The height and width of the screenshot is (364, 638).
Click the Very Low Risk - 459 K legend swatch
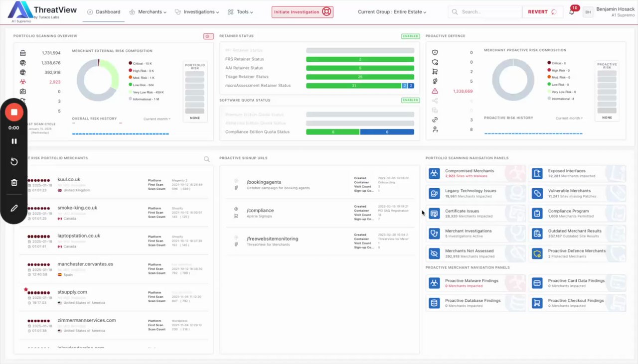(130, 92)
